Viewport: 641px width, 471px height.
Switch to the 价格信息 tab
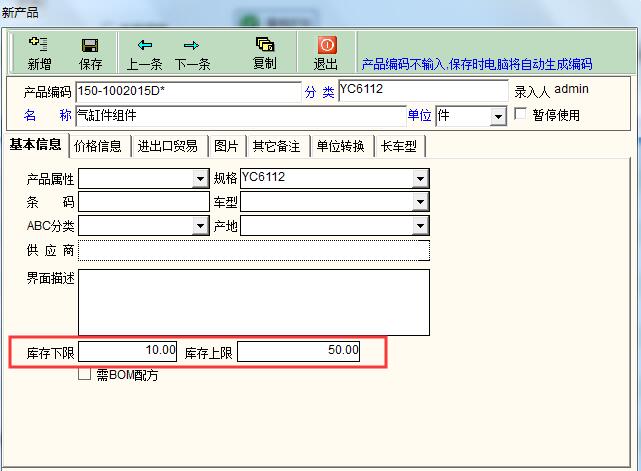98,146
